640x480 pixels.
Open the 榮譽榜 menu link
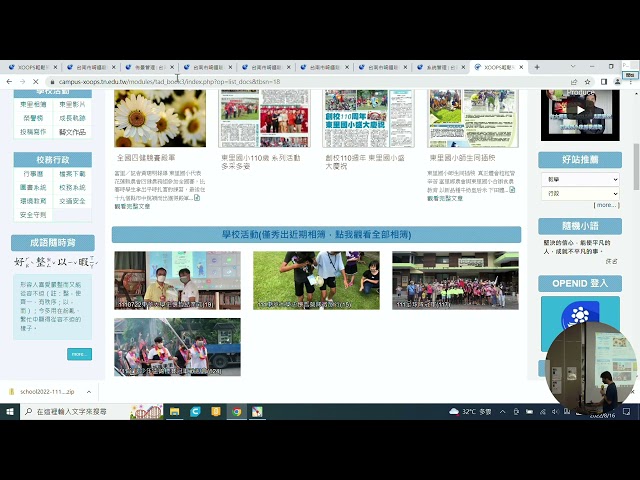[x=33, y=118]
